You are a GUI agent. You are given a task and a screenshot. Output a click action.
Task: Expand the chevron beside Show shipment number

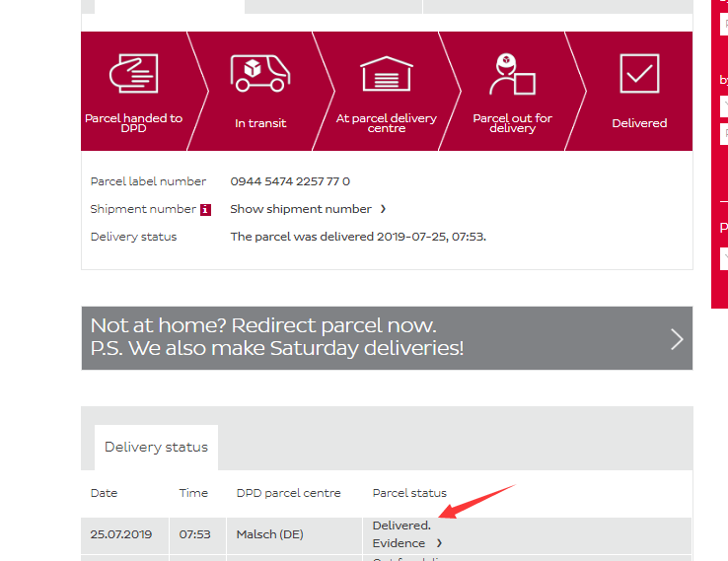pos(383,209)
